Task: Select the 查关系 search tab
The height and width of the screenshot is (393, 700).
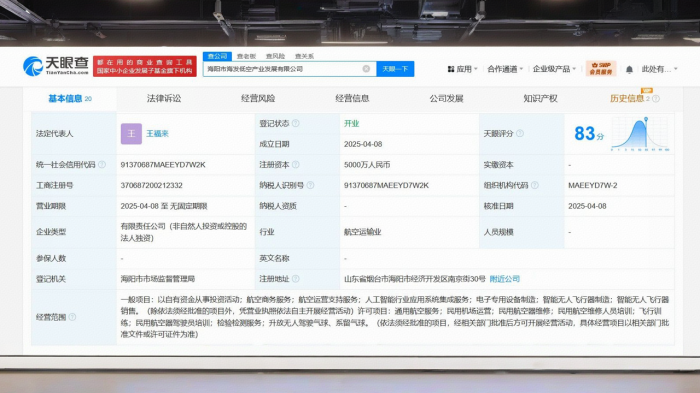Action: click(x=304, y=56)
